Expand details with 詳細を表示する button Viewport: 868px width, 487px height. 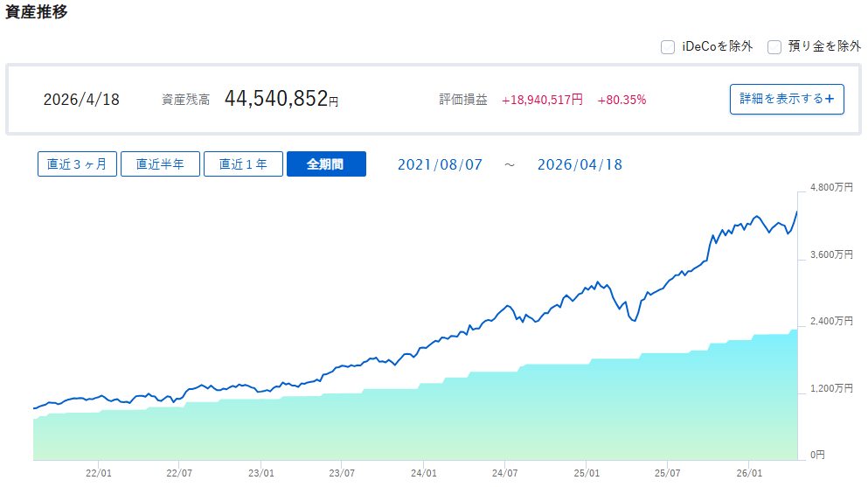pos(787,99)
